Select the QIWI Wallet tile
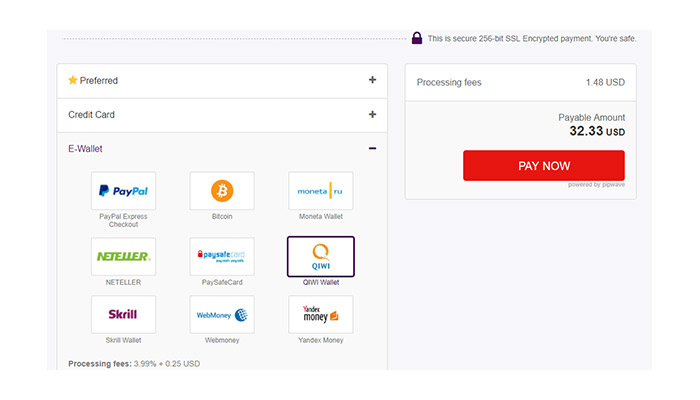 point(321,256)
